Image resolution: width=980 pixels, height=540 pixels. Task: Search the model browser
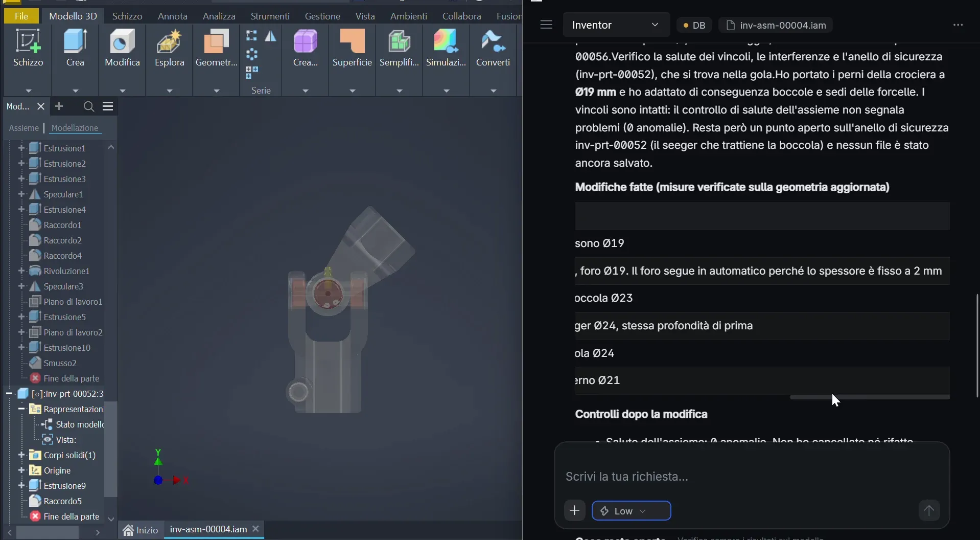88,106
